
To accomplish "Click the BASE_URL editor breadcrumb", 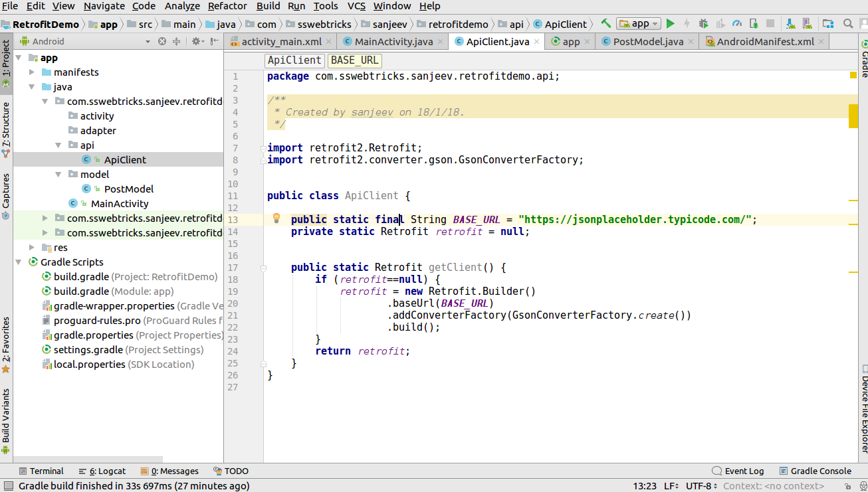I will tap(355, 60).
